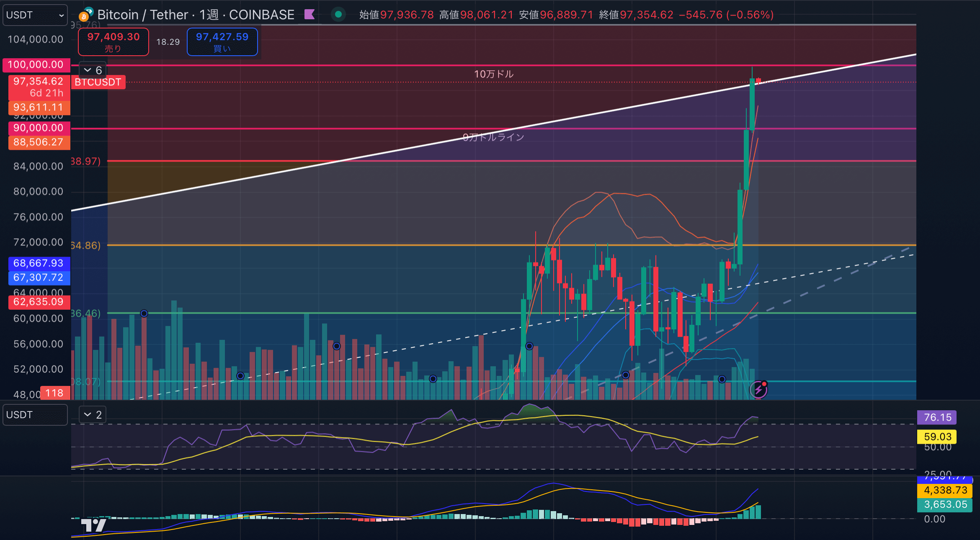This screenshot has height=540, width=980.
Task: Select the orange 93,611.11 price label
Action: point(39,107)
